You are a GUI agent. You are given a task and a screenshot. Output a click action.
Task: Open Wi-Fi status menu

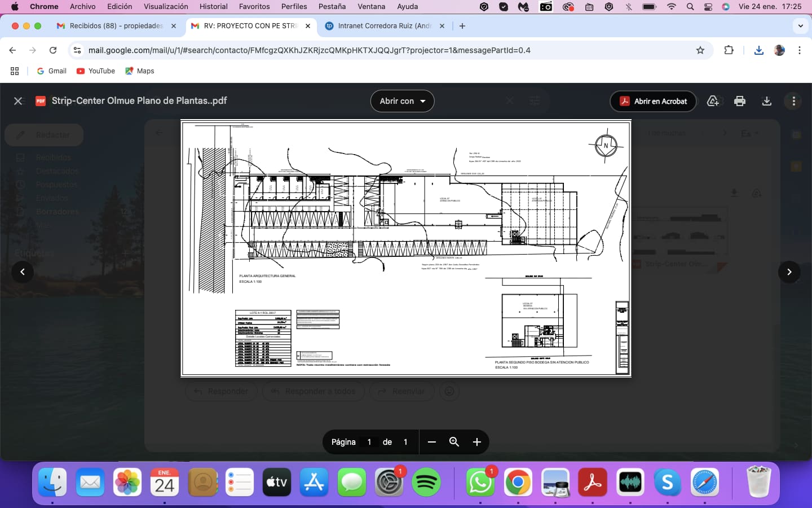click(671, 7)
